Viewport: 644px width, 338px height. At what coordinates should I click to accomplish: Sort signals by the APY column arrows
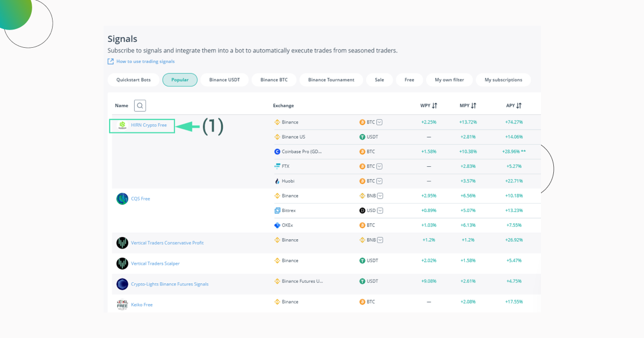point(519,106)
